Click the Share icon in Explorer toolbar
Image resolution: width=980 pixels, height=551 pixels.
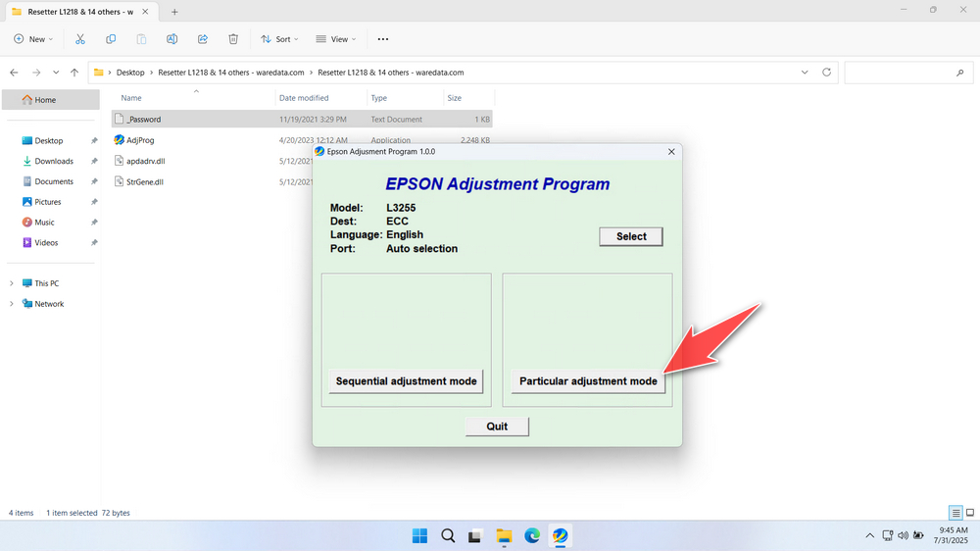pos(203,39)
